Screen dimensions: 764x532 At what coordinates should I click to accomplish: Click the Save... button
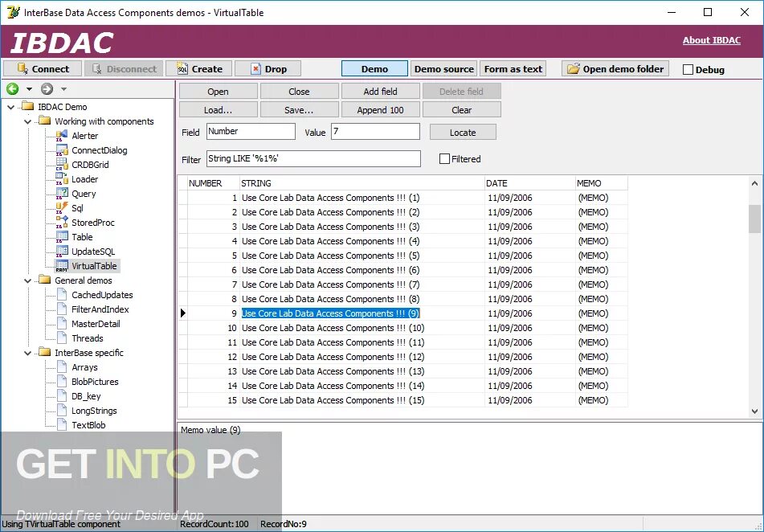pos(299,110)
